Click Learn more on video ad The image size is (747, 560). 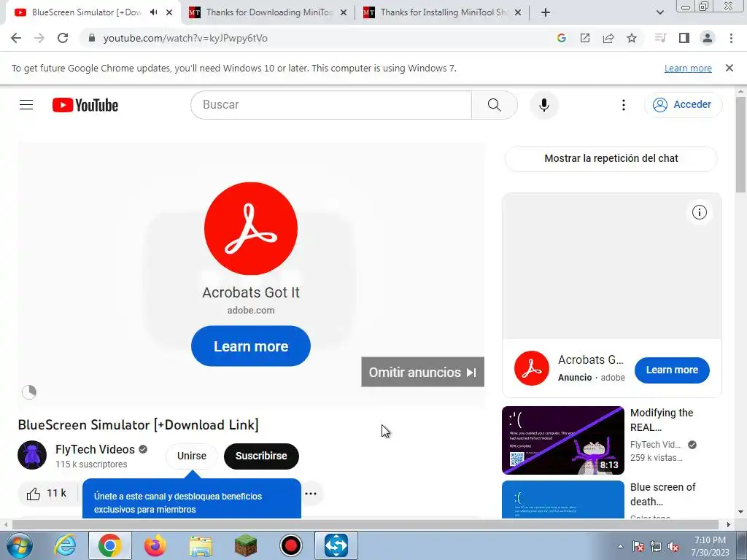pos(251,346)
